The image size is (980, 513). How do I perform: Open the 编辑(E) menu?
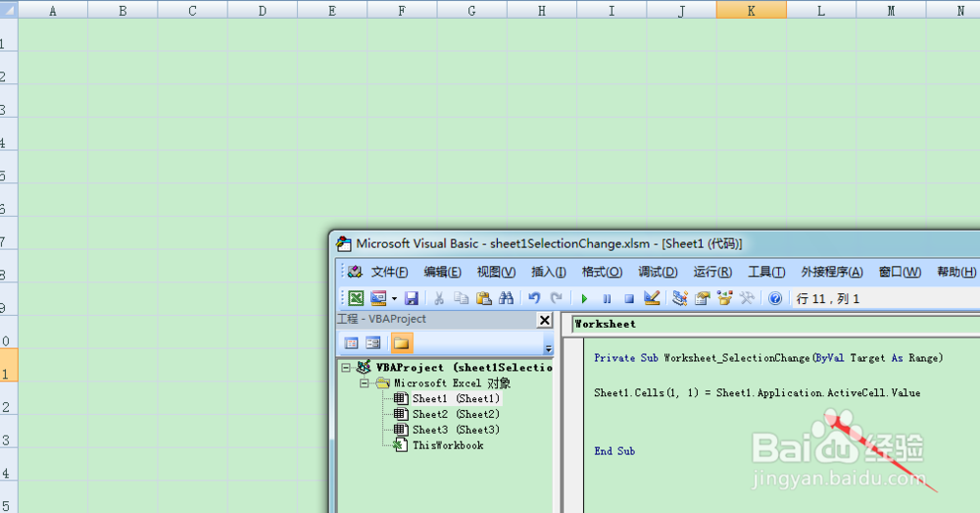[443, 272]
